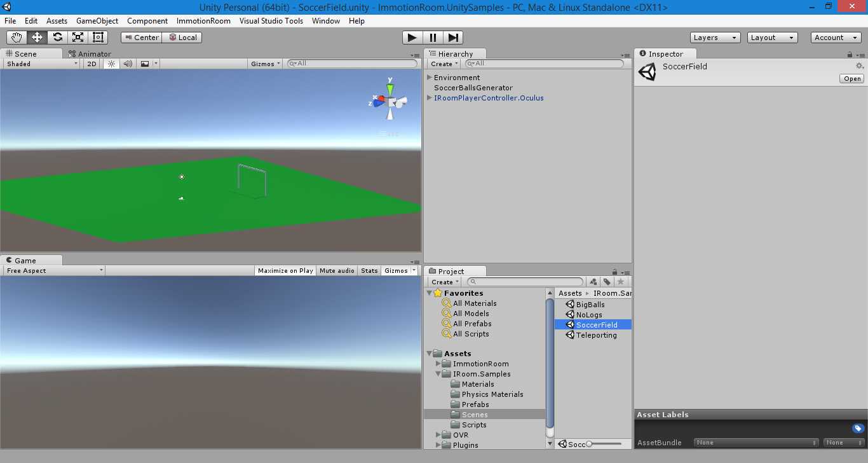This screenshot has width=868, height=463.
Task: Start Play mode with the Play button
Action: pyautogui.click(x=412, y=38)
